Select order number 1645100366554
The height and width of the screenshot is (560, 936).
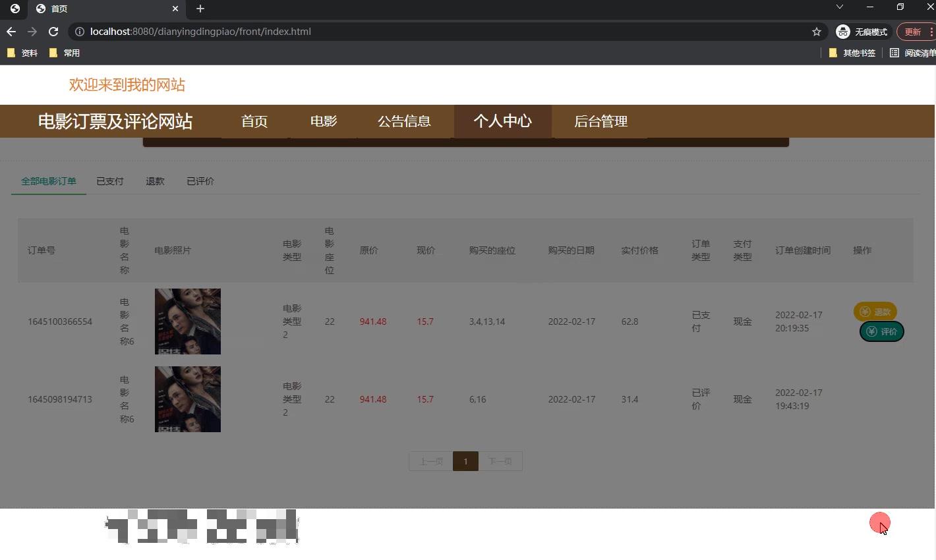(x=60, y=322)
